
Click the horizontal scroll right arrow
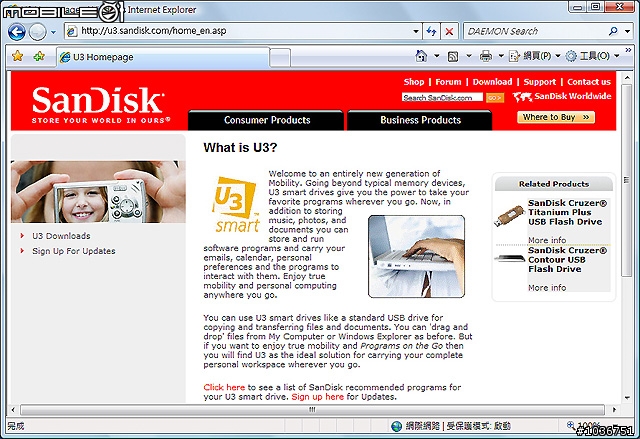click(613, 409)
